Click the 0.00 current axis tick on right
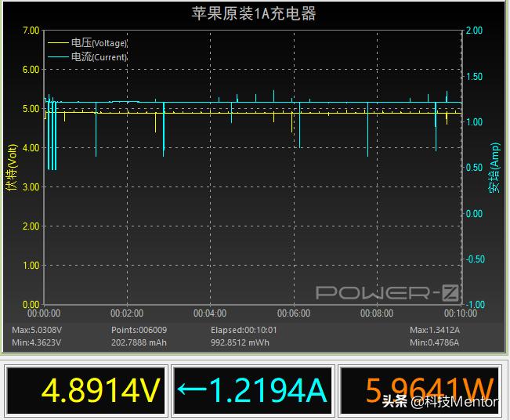The width and height of the screenshot is (510, 420). (474, 214)
